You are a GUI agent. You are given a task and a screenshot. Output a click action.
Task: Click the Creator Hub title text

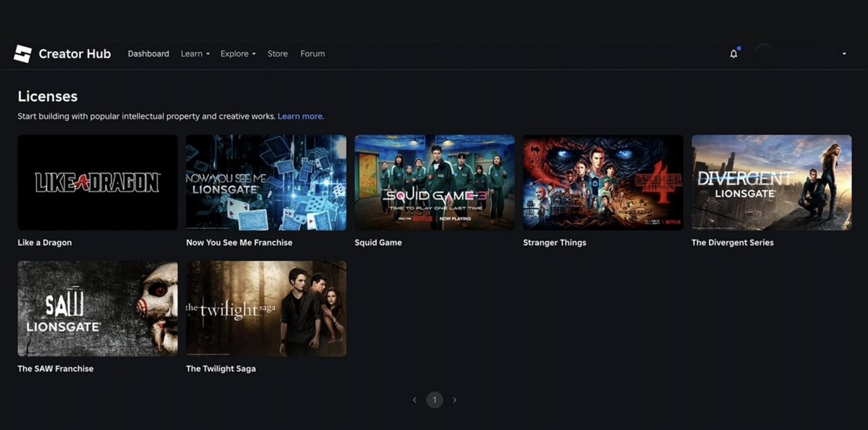75,53
